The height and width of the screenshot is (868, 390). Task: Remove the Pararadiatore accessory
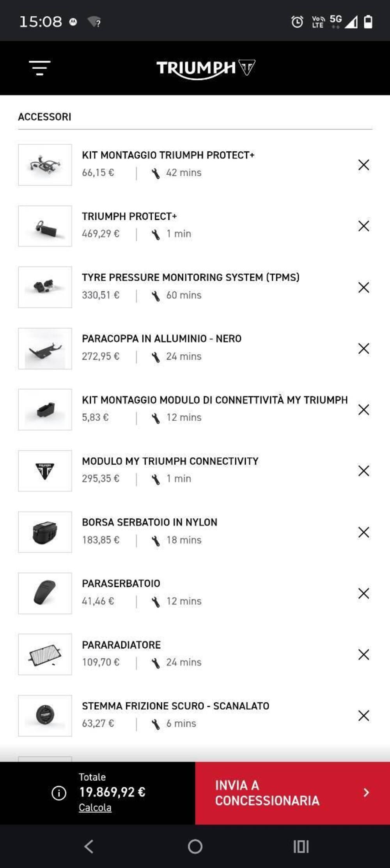point(363,655)
